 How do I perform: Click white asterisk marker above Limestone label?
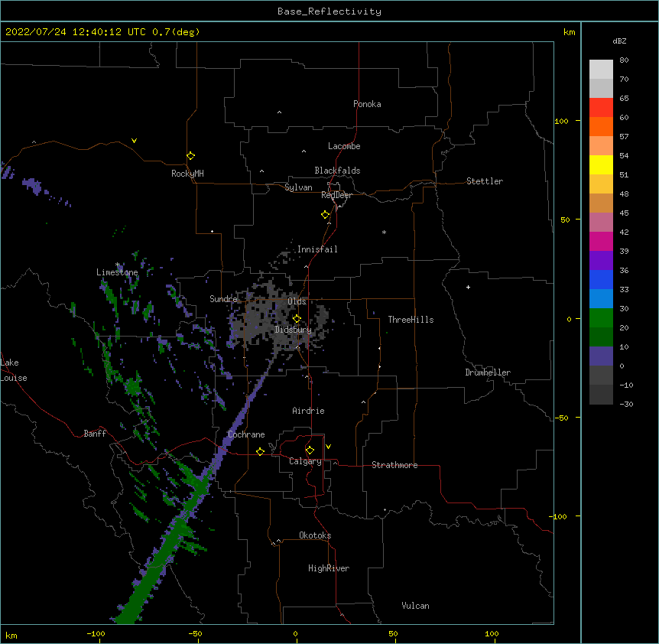(x=118, y=265)
